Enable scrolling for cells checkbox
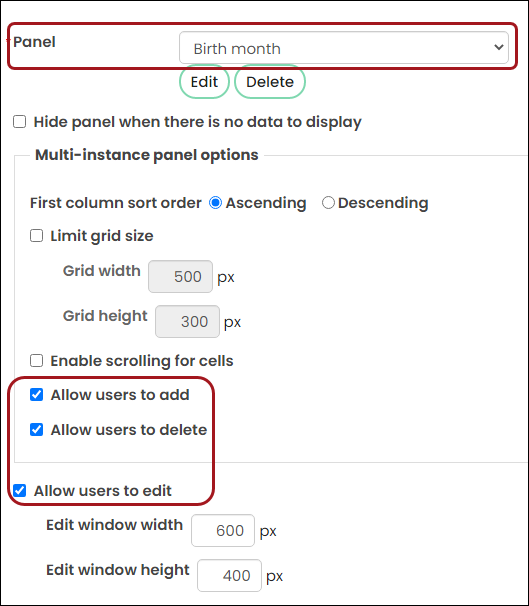The height and width of the screenshot is (606, 529). (36, 361)
